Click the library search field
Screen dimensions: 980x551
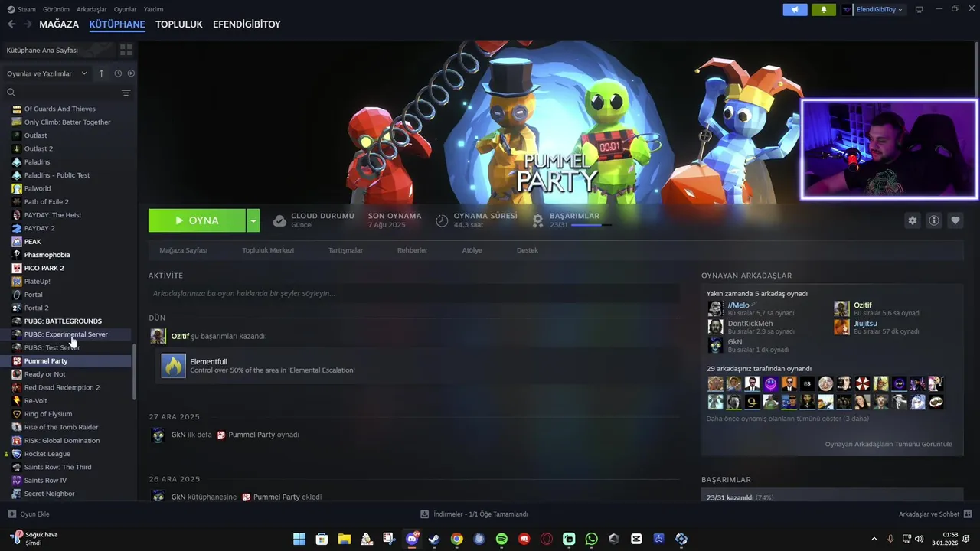[x=67, y=93]
